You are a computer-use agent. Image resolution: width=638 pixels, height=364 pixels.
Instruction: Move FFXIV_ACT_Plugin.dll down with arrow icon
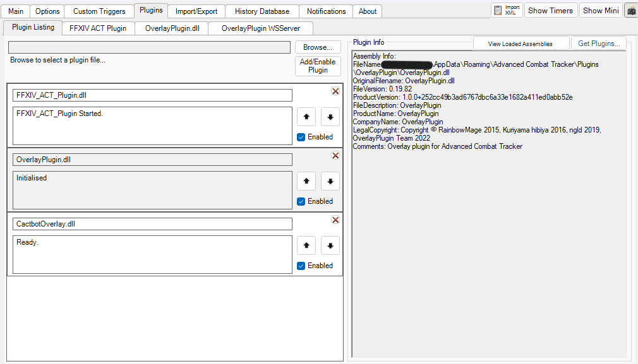tap(330, 116)
